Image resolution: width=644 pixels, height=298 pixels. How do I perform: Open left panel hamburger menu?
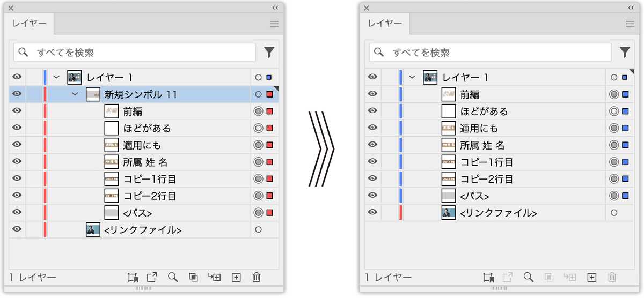pyautogui.click(x=274, y=24)
